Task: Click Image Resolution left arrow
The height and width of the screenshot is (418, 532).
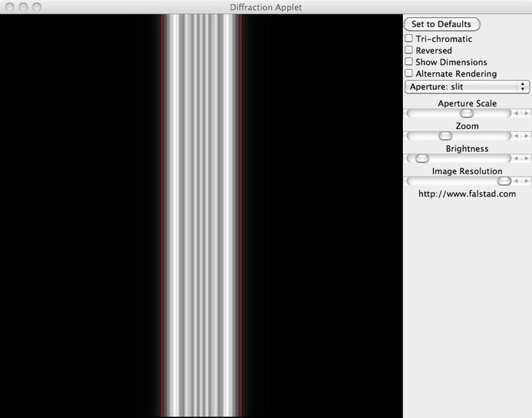Action: (516, 181)
